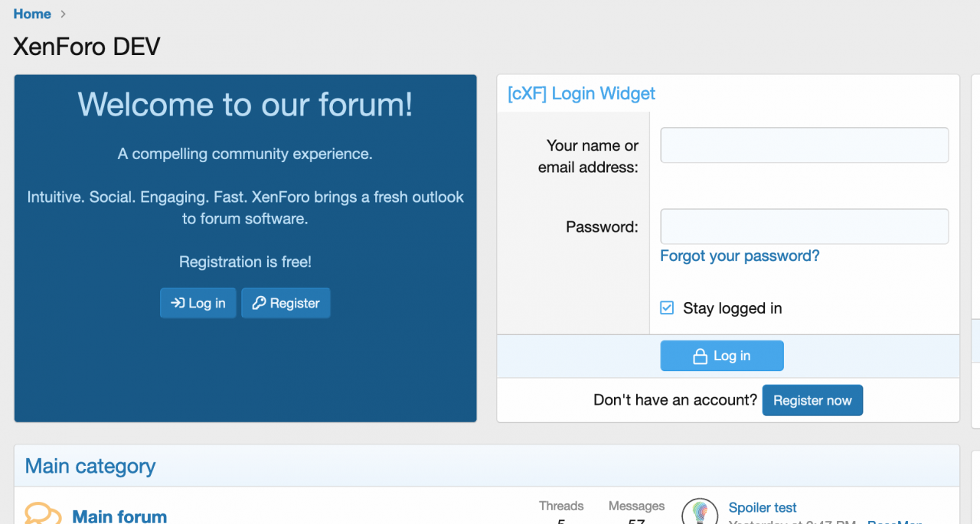
Task: Click the Home breadcrumb link
Action: coord(32,14)
